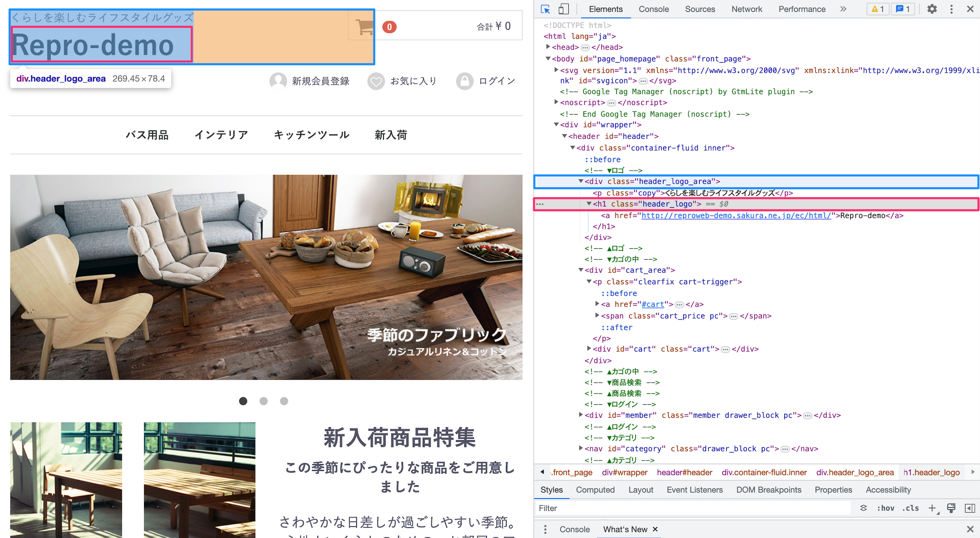Open DevTools settings gear

(x=932, y=9)
